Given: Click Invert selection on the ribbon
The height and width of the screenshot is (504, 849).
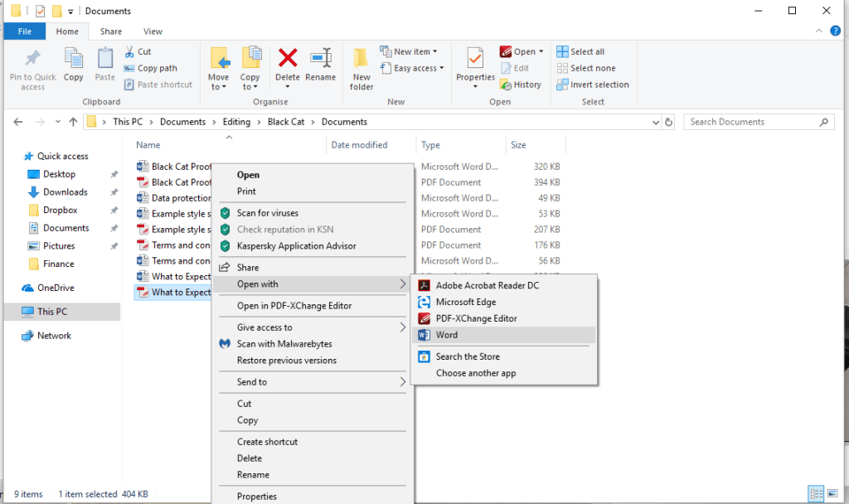Looking at the screenshot, I should coord(593,84).
